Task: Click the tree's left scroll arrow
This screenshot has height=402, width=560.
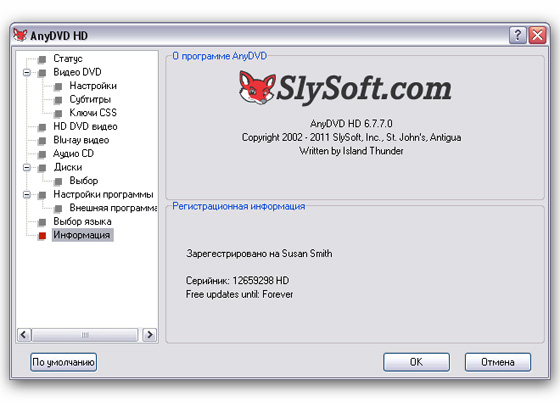Action: pyautogui.click(x=24, y=335)
